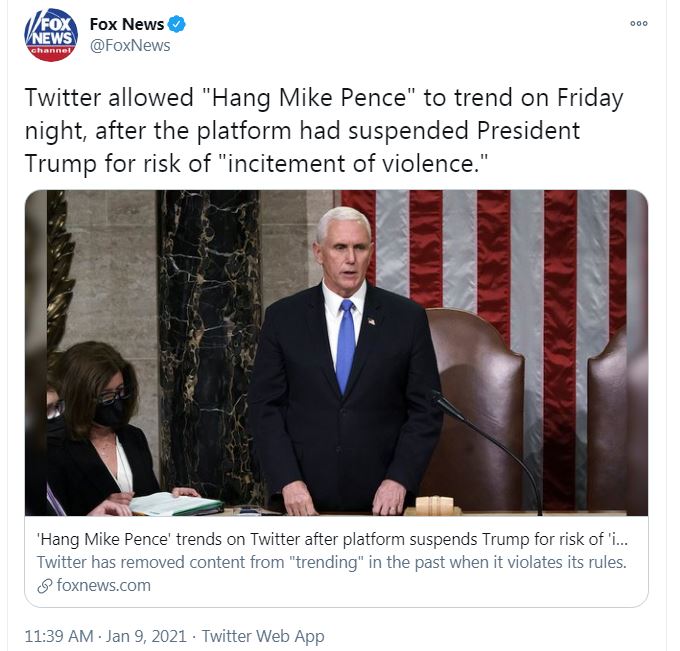Open the Twitter Web App source link

(263, 636)
